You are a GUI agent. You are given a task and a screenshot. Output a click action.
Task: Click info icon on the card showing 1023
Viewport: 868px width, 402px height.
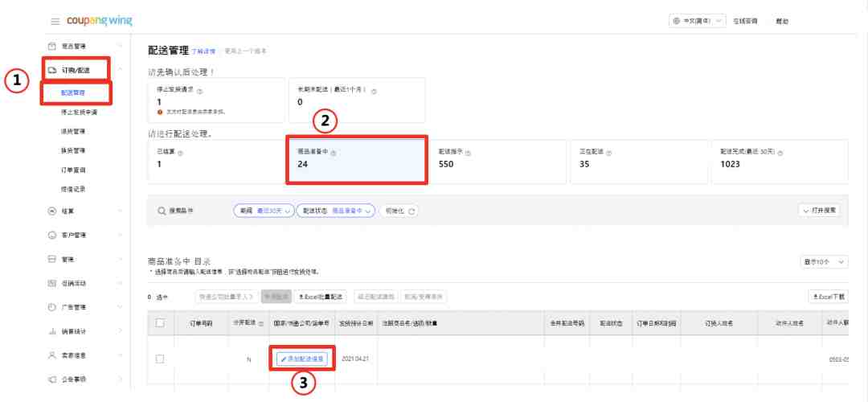(x=780, y=152)
